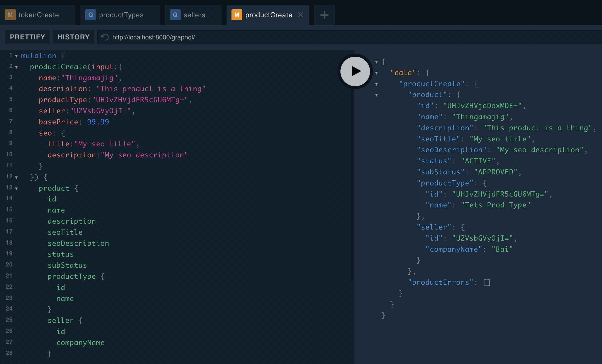Close the productCreate tab

[x=300, y=15]
